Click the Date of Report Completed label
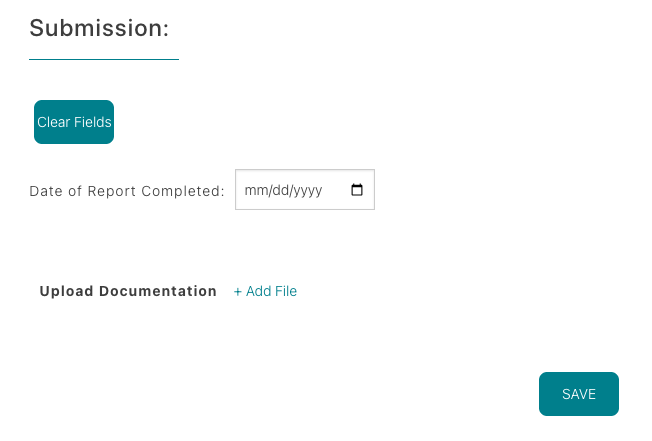Screen dimensions: 652x441 click(x=127, y=191)
